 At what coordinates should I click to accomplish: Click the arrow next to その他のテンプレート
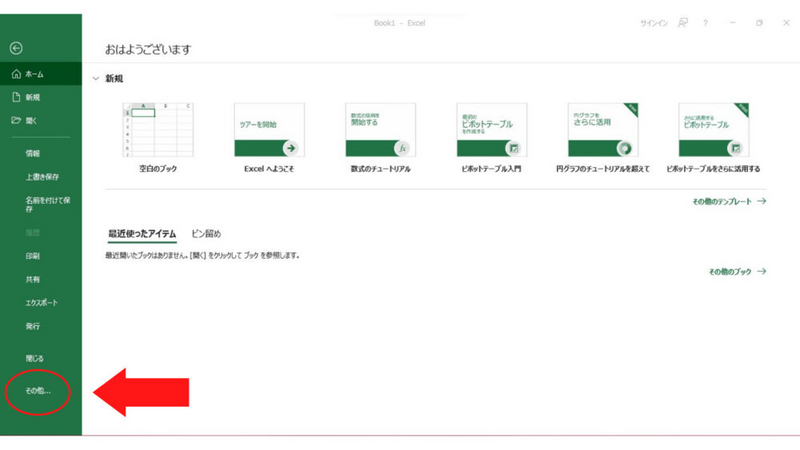coord(762,201)
